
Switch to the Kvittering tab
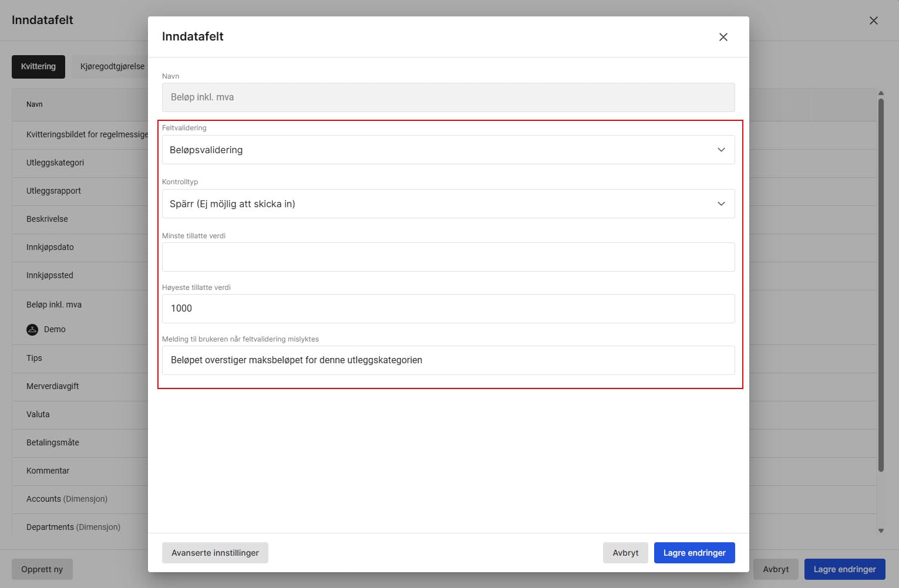pos(38,67)
